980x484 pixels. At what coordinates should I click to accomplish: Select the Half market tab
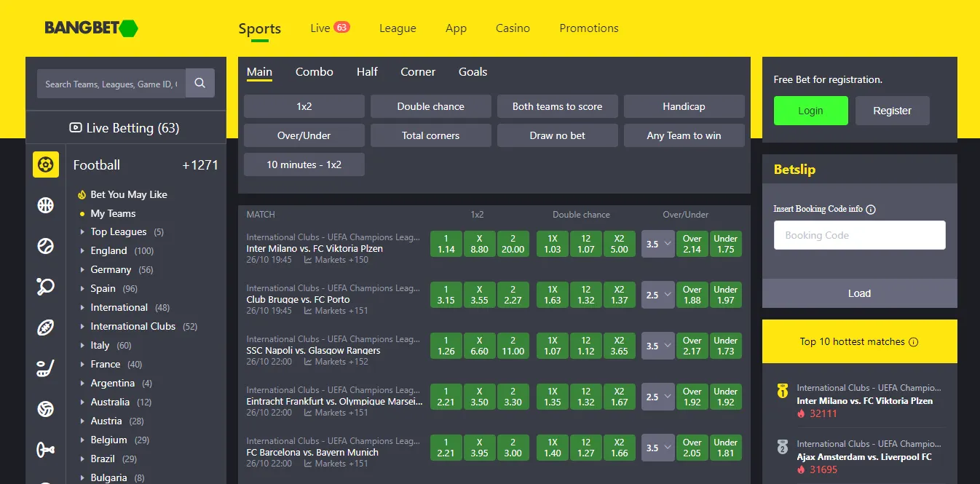pos(367,72)
